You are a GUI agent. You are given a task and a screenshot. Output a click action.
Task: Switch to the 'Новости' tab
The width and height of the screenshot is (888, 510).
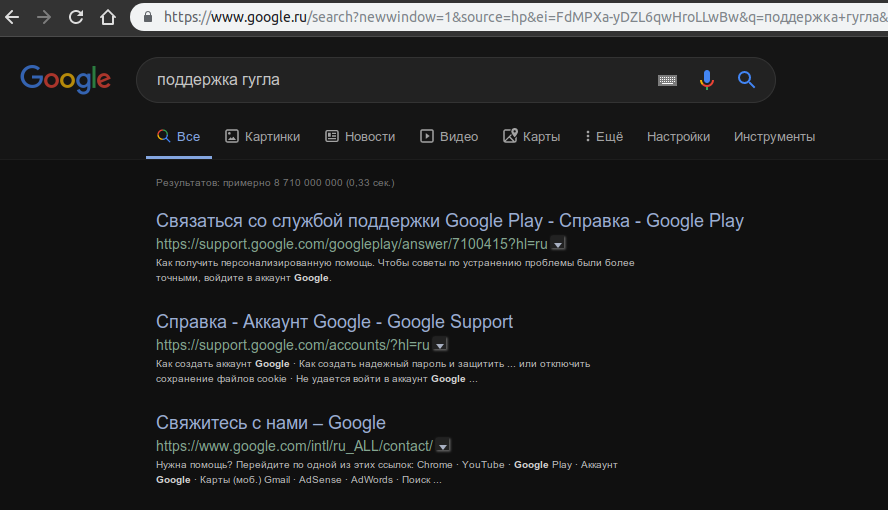[x=360, y=136]
